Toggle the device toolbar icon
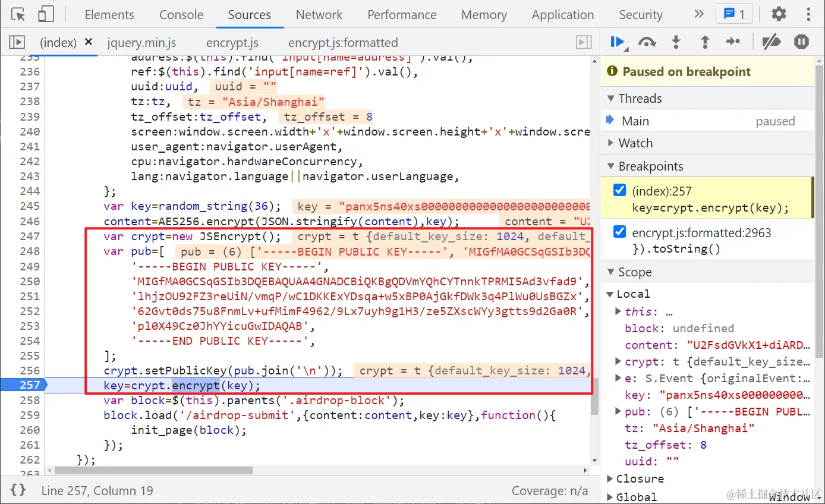 tap(46, 14)
